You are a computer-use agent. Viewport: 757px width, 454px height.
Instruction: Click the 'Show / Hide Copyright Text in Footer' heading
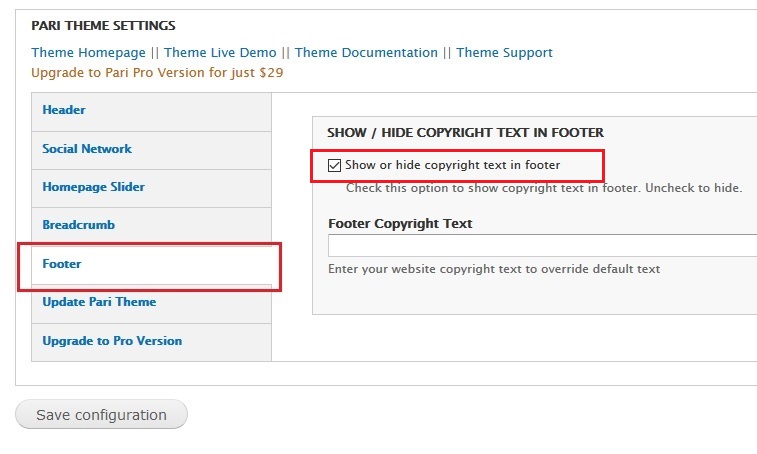click(x=465, y=132)
